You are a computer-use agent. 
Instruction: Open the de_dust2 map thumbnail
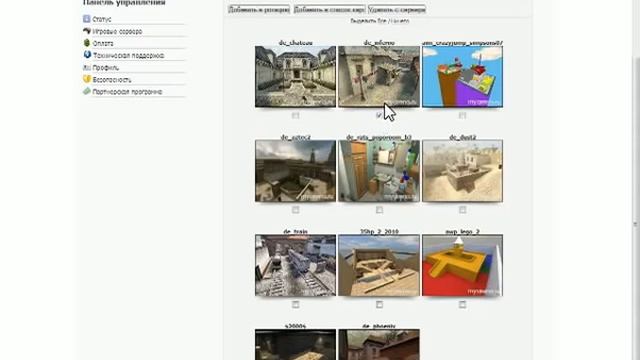(x=462, y=171)
